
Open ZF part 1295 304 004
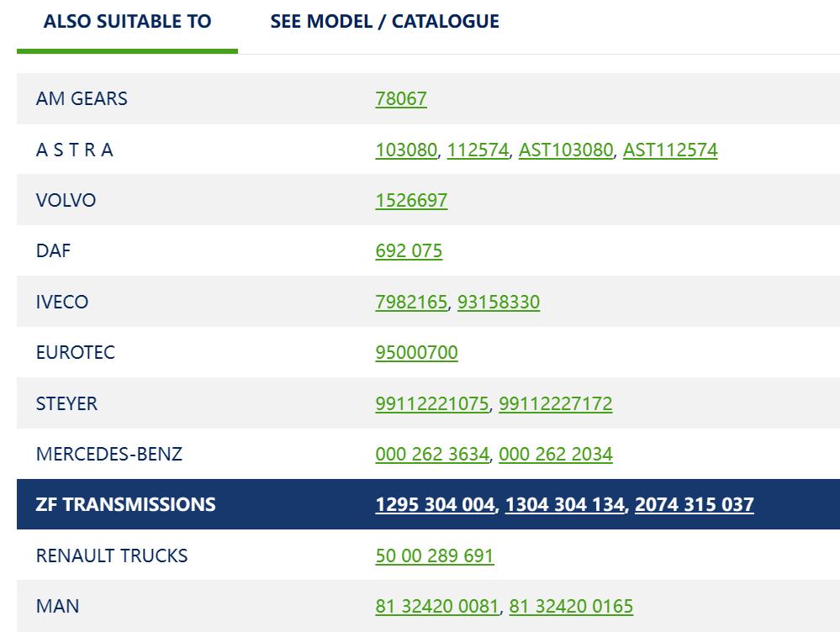pos(435,505)
